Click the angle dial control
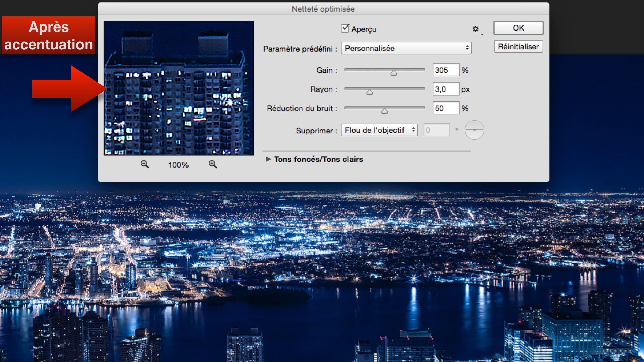The image size is (644, 362). coord(474,130)
